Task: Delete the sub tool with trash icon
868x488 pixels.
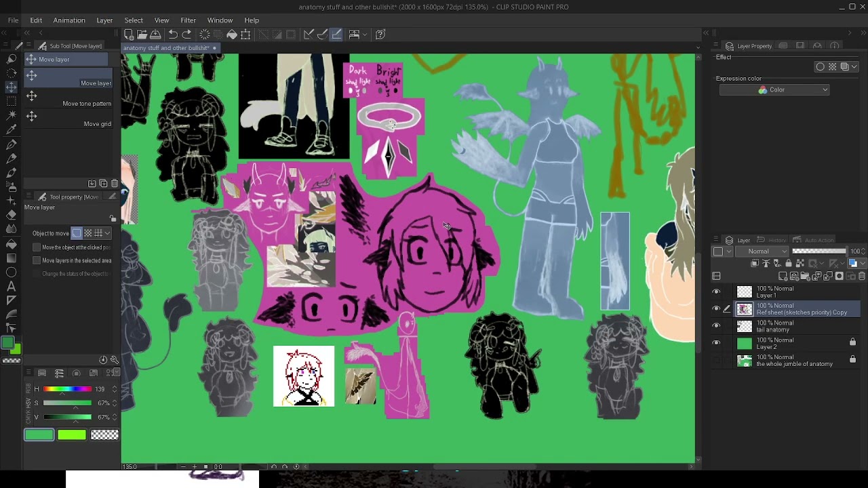Action: [115, 183]
